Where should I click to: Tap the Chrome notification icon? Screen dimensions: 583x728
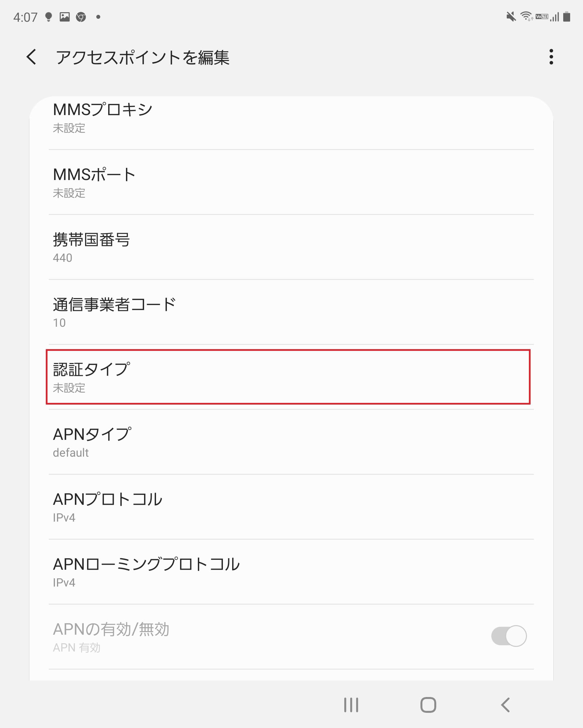pos(81,17)
